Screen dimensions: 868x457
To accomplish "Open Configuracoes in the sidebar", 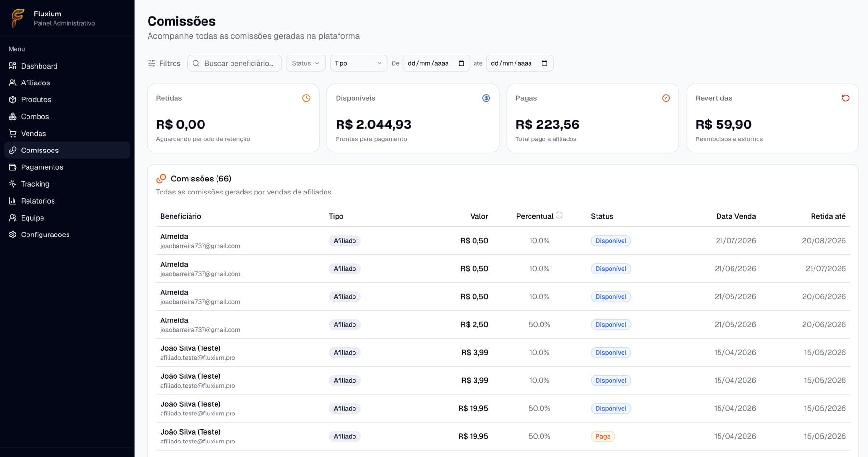I will [x=67, y=235].
